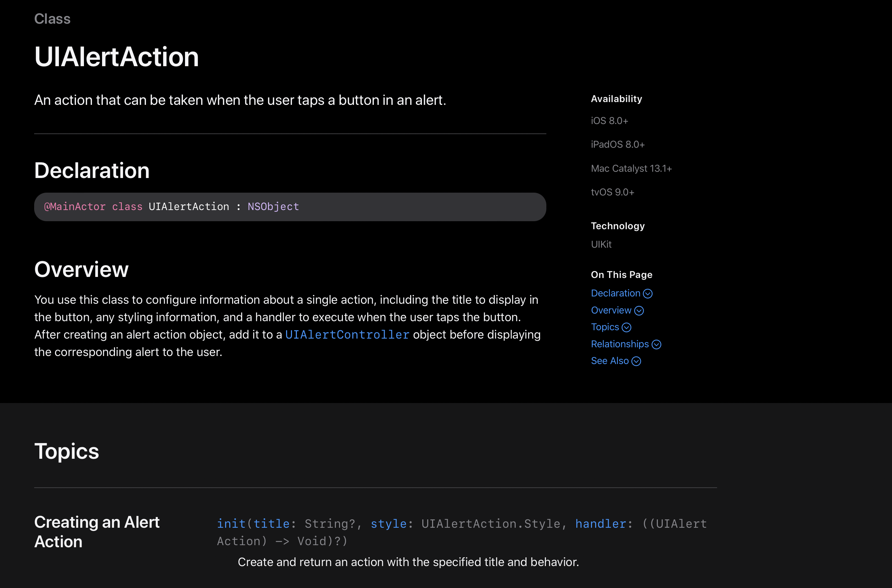Open the Relationships section link
This screenshot has height=588, width=892.
tap(619, 344)
